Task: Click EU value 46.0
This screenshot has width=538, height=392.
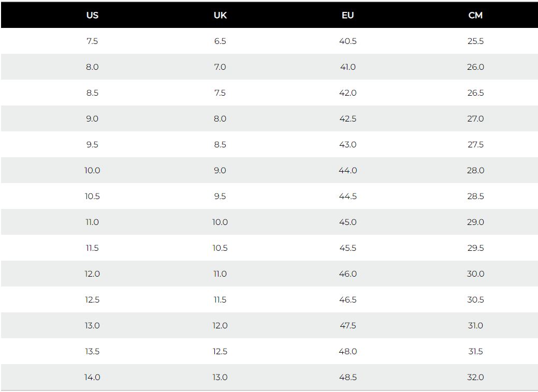Action: (347, 274)
